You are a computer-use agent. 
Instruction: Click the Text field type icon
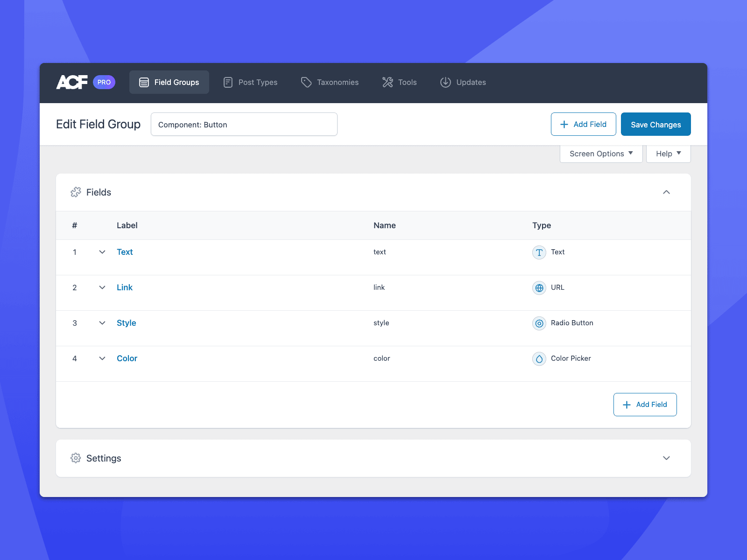(539, 252)
